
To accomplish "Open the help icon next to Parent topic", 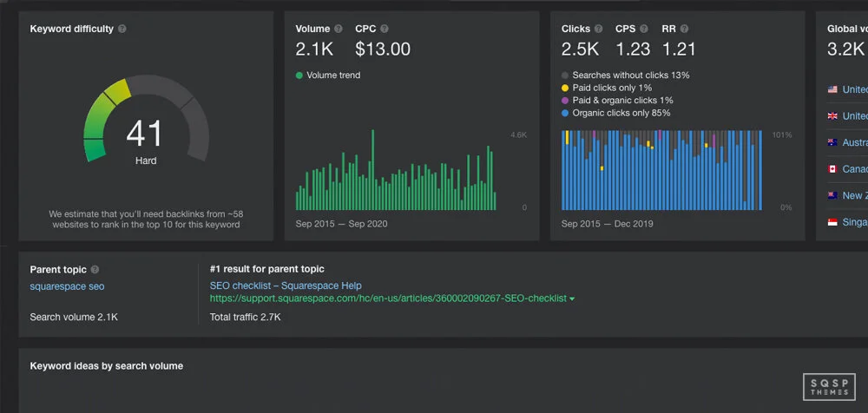I will 95,270.
